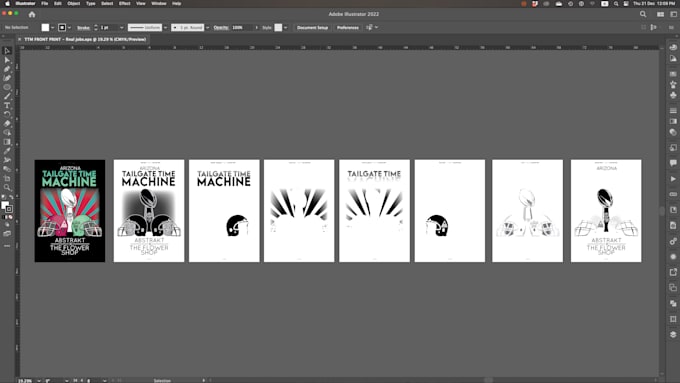Close the TTM FRONT PRINT document tab
Screen dimensions: 680x383
coord(20,39)
